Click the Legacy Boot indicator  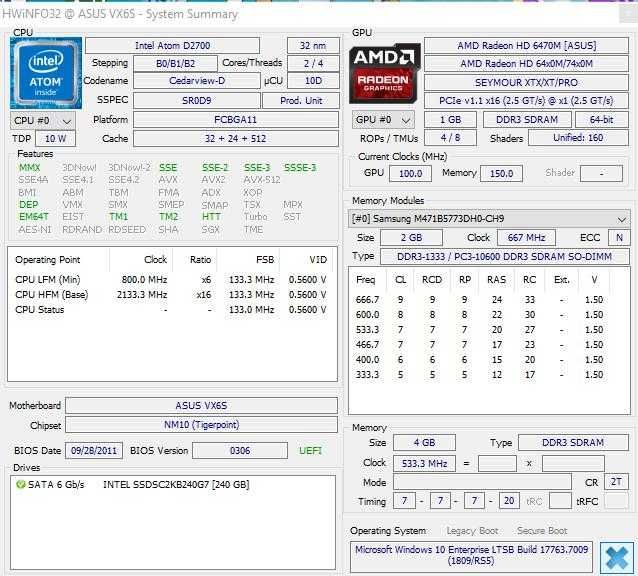pos(472,531)
